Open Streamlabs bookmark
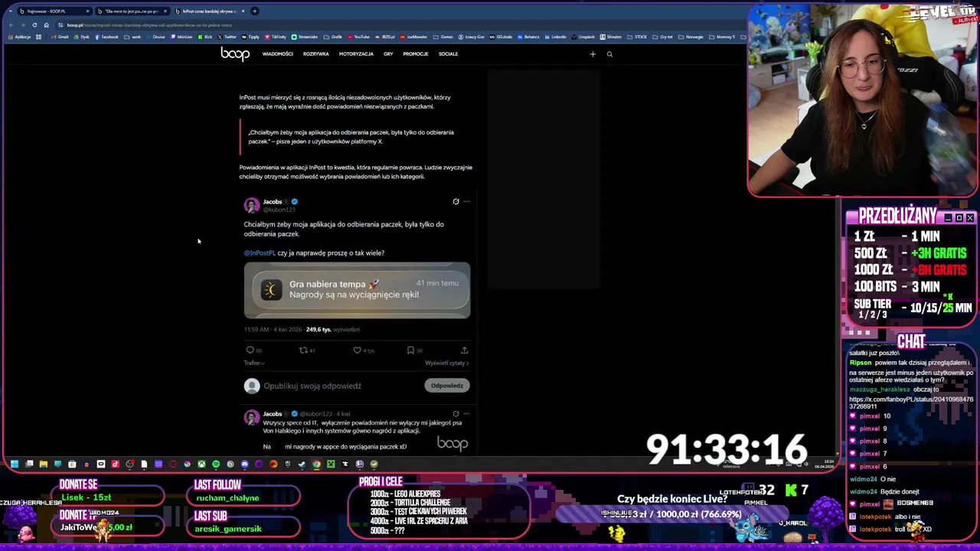Screen dimensions: 980x551 tap(304, 37)
